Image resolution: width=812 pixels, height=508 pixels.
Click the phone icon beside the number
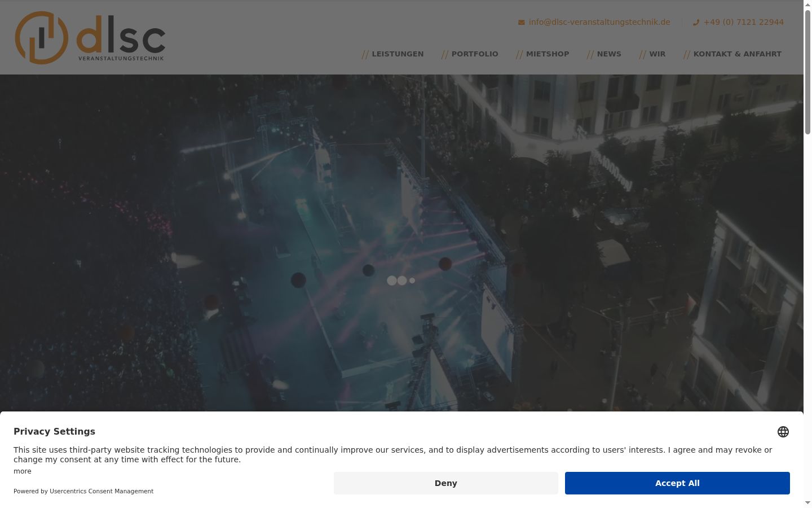696,23
